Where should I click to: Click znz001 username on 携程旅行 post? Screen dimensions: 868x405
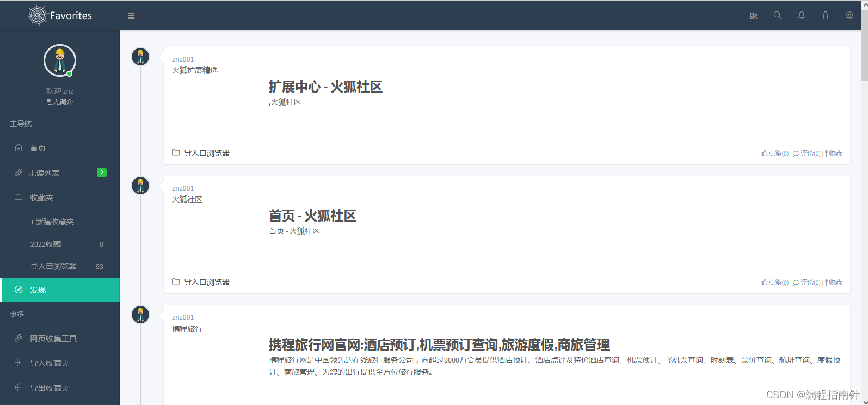point(183,317)
